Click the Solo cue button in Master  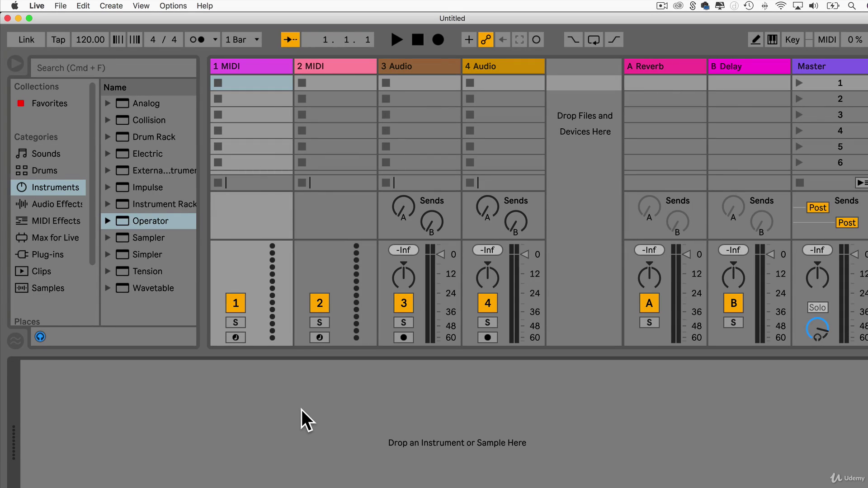pyautogui.click(x=817, y=307)
